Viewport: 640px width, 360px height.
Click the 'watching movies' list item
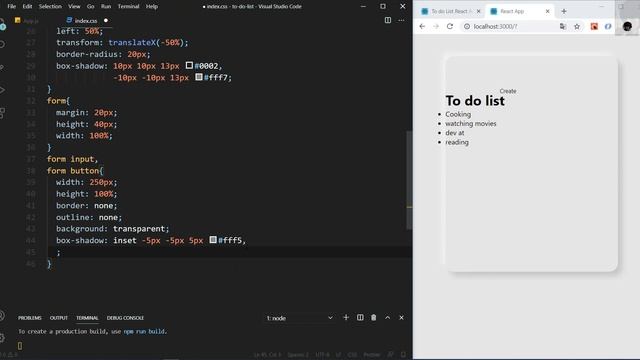tap(471, 124)
